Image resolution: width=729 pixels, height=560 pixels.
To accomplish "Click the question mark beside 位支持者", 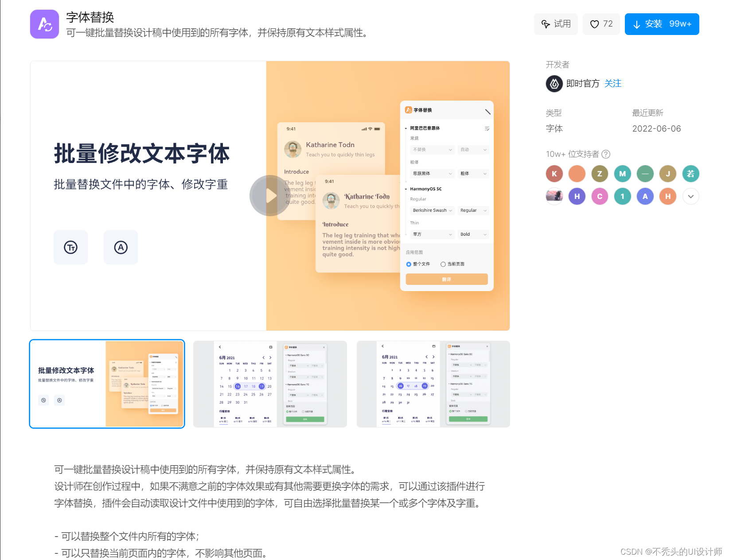I will pyautogui.click(x=606, y=154).
